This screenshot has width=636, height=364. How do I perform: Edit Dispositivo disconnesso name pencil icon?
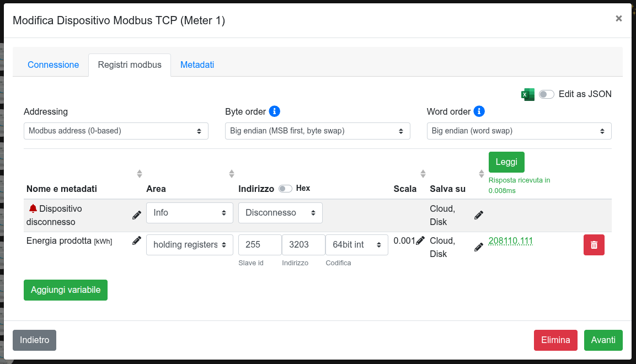(137, 215)
